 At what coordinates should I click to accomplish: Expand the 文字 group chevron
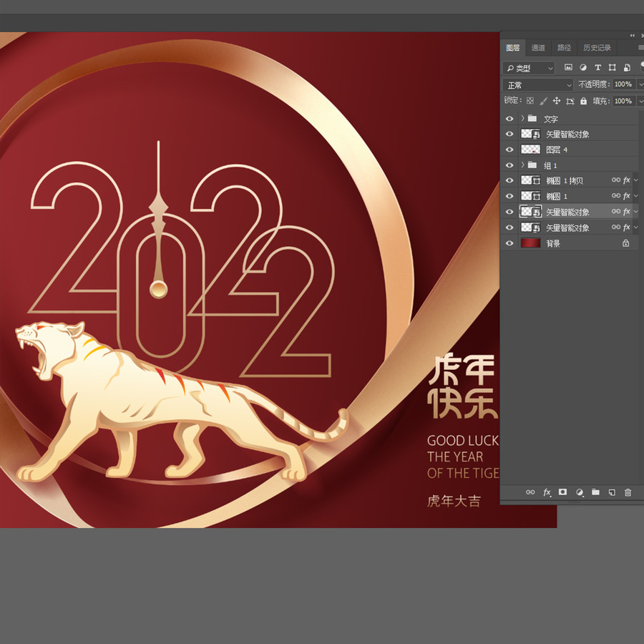522,118
